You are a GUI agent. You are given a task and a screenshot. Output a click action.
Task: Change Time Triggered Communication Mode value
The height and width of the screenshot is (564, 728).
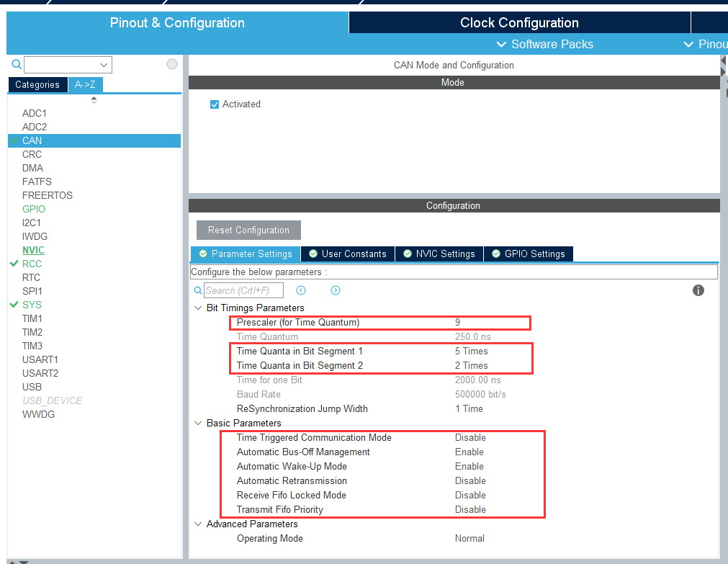pos(470,438)
